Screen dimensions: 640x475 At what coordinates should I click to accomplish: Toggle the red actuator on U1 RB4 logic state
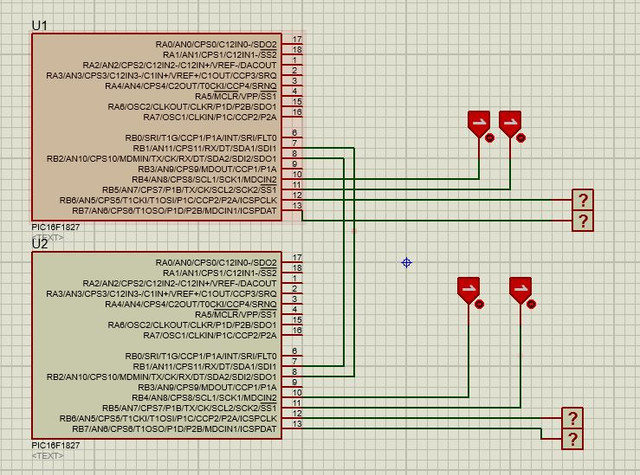[490, 138]
